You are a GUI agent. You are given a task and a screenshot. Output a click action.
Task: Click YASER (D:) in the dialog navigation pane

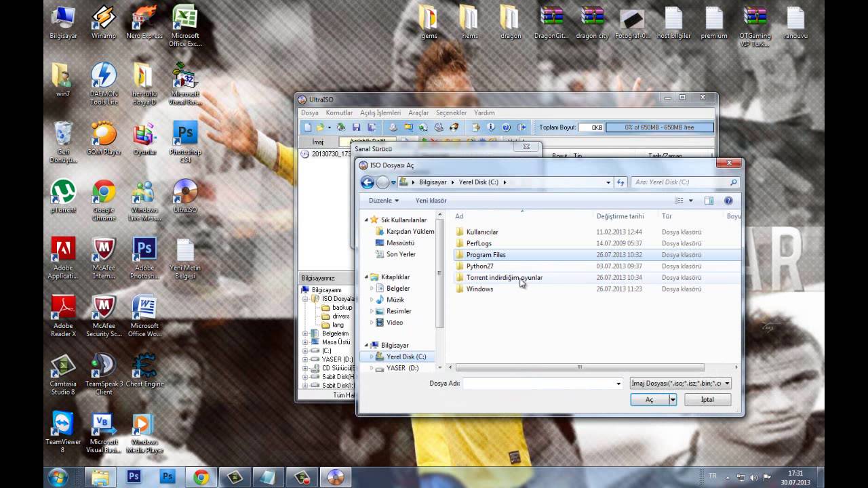(402, 368)
